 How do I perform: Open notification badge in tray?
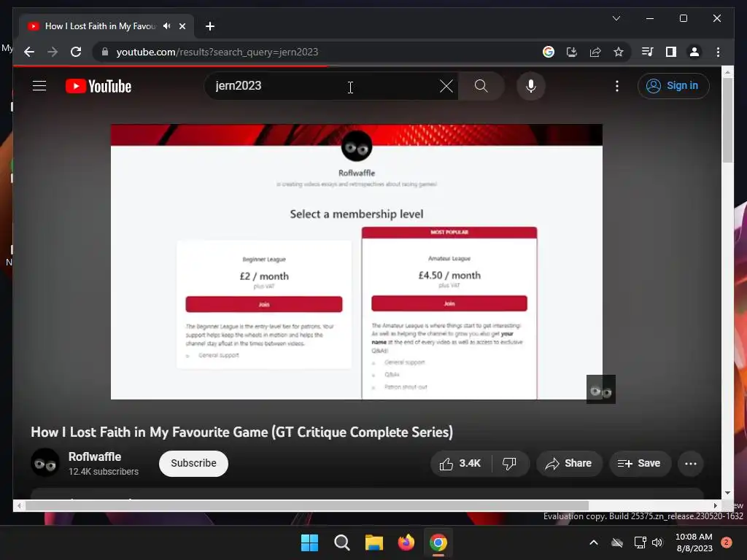pyautogui.click(x=727, y=542)
